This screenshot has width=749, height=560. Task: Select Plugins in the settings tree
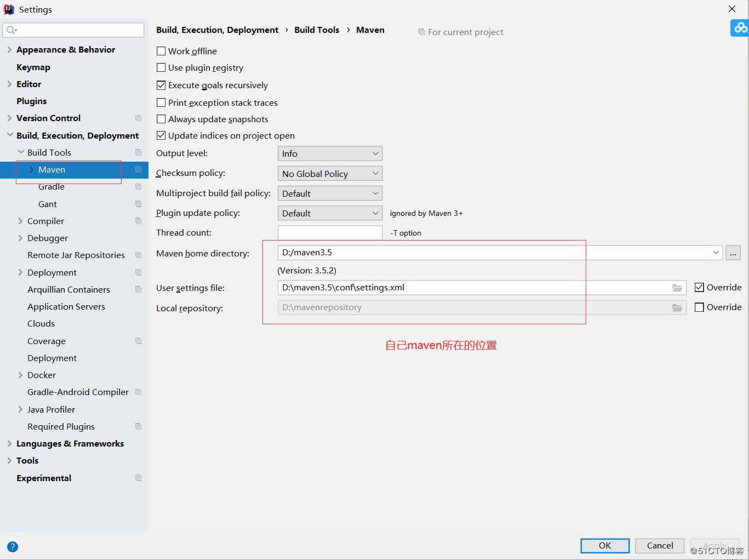32,101
